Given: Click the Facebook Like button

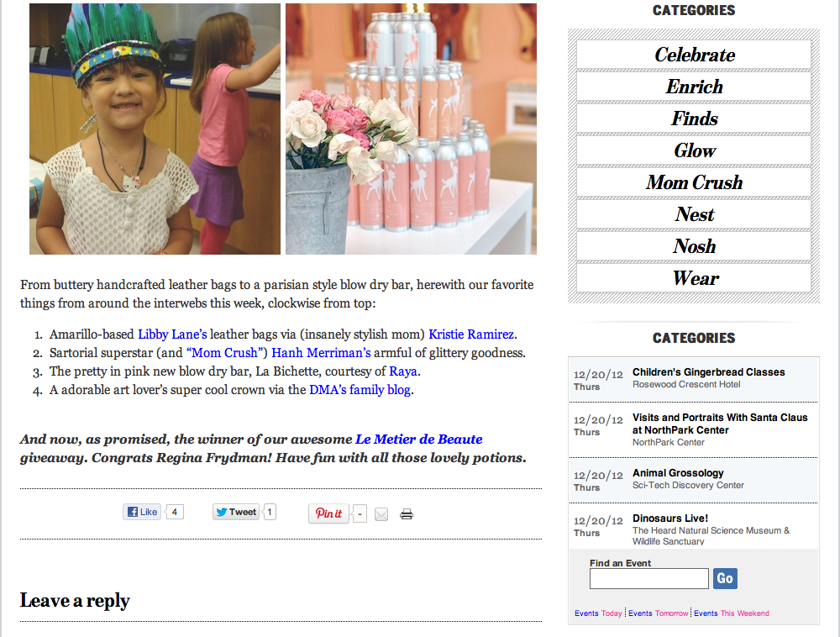Looking at the screenshot, I should [x=142, y=512].
